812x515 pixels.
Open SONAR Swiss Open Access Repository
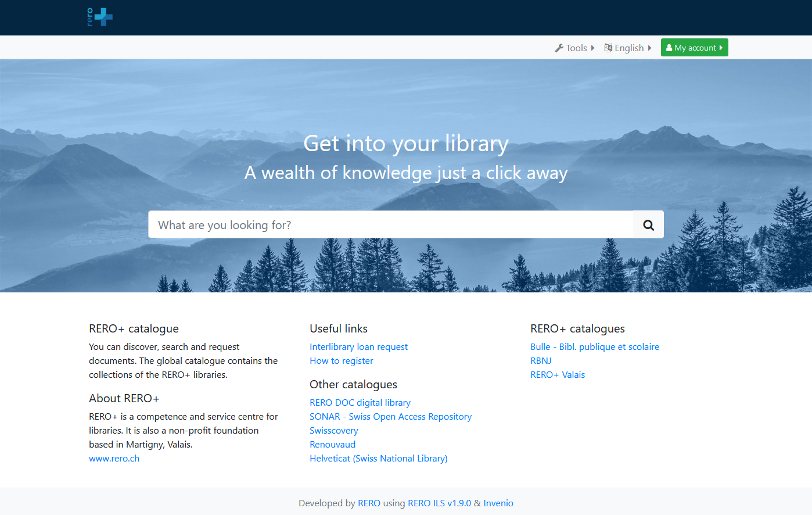click(x=390, y=417)
